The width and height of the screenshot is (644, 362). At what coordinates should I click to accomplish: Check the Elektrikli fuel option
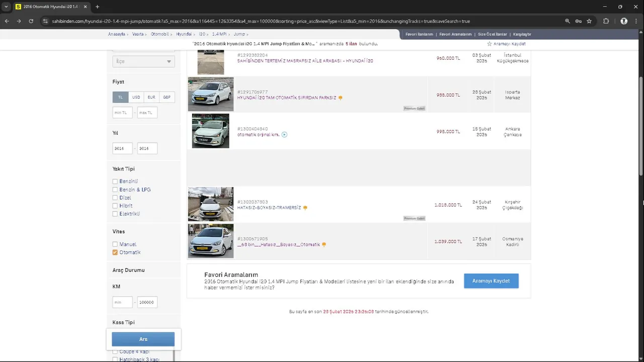(115, 214)
